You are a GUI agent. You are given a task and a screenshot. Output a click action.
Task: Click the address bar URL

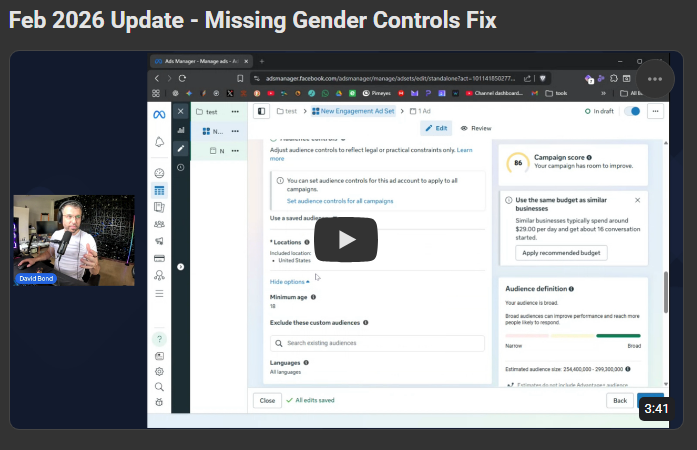coord(390,78)
